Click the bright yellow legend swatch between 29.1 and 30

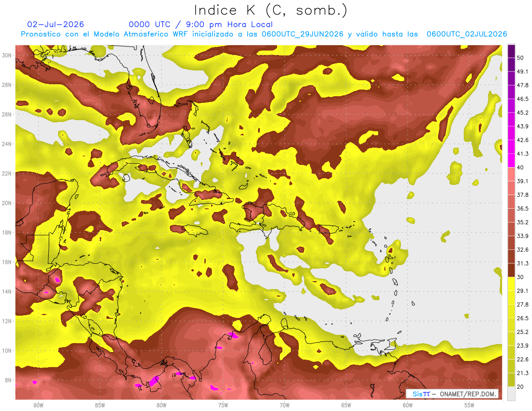511,284
